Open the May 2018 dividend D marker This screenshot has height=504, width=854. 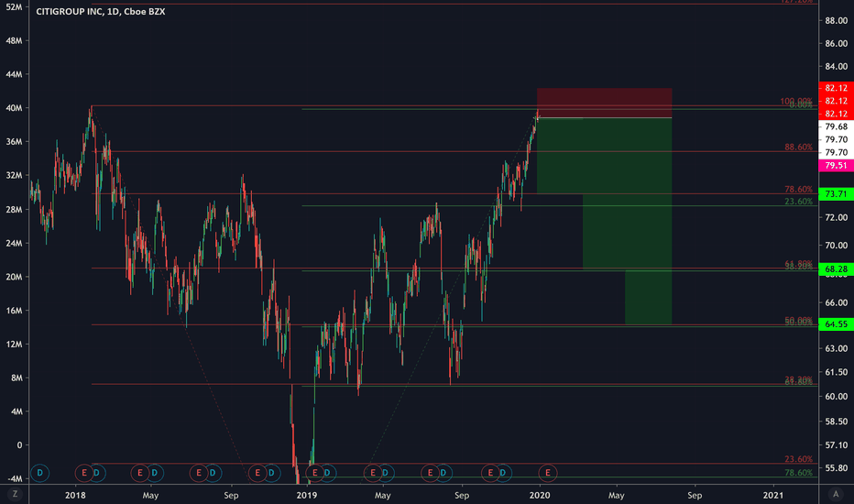coord(154,473)
